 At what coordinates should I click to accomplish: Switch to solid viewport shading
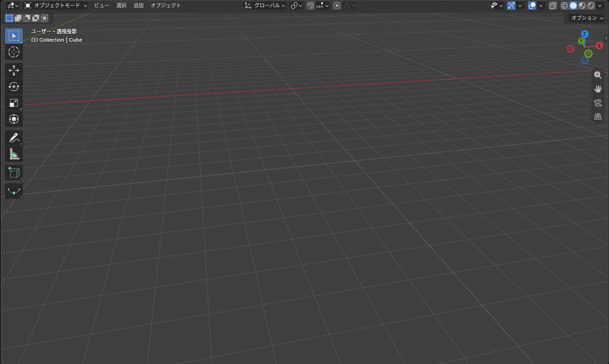click(x=573, y=6)
